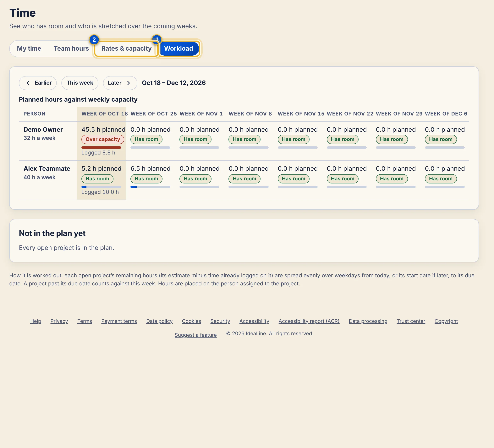Open the Terms link
The height and width of the screenshot is (448, 494).
pos(85,321)
